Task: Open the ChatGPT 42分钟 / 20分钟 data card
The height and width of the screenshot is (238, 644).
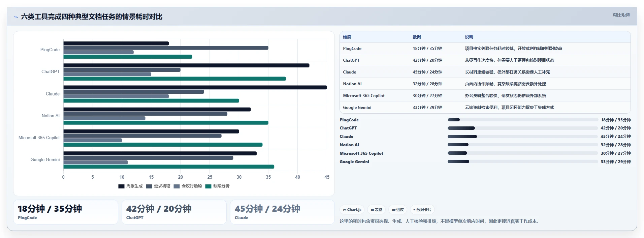Action: pyautogui.click(x=174, y=212)
